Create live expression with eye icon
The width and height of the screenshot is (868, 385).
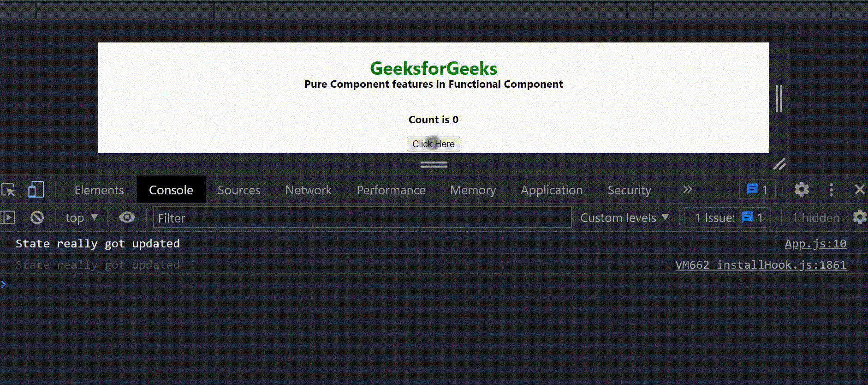point(127,217)
